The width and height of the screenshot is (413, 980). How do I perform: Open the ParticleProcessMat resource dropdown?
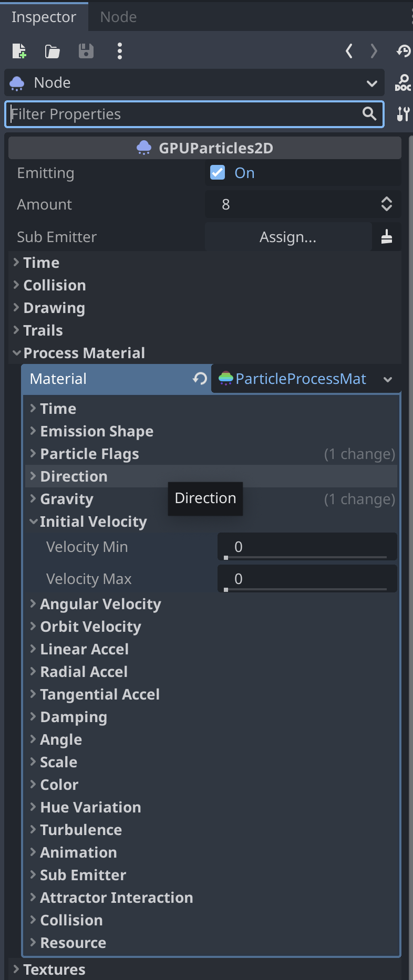[x=388, y=379]
